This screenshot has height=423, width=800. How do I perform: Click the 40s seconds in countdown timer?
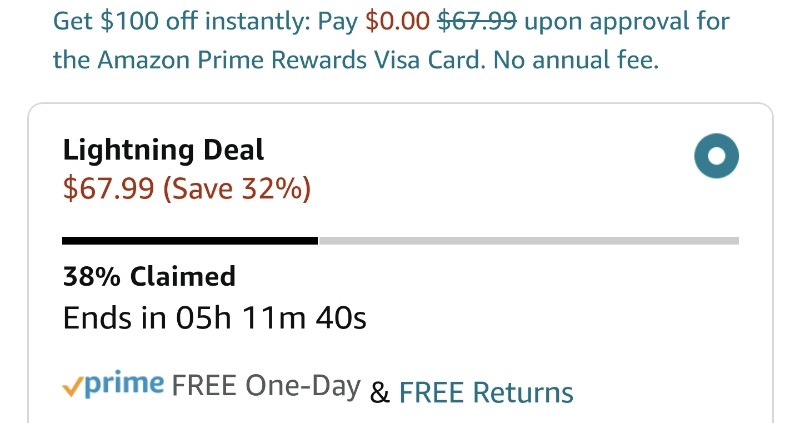(341, 318)
